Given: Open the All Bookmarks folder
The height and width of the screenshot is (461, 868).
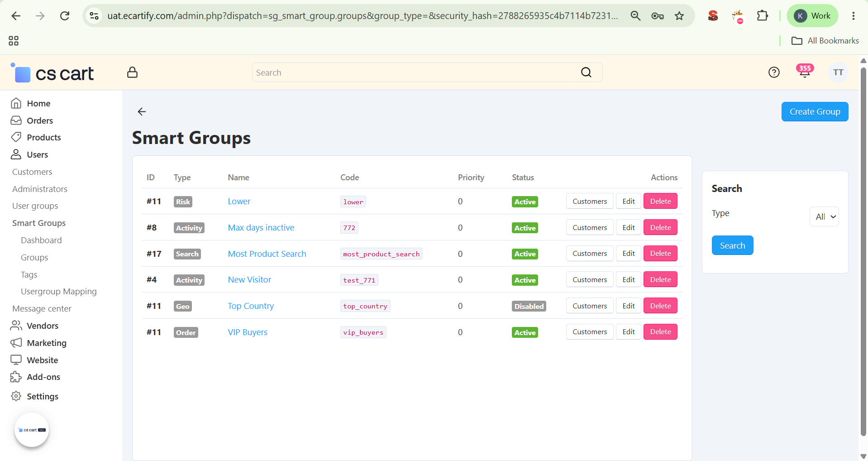Looking at the screenshot, I should point(825,41).
